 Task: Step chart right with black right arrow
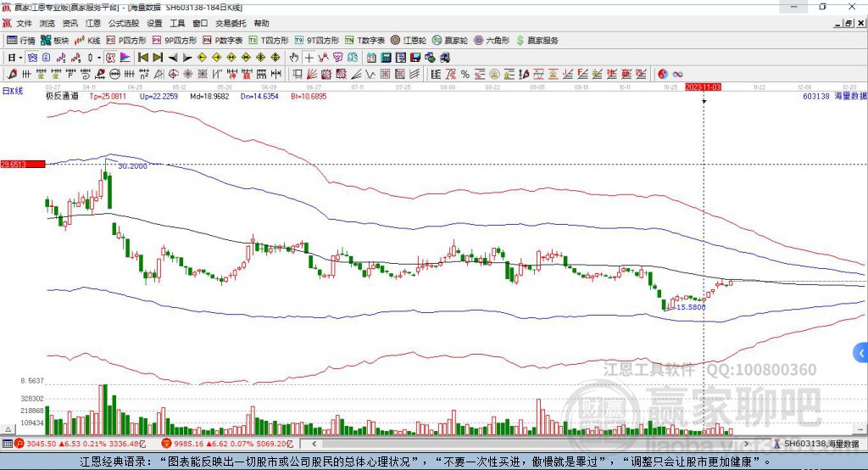click(x=187, y=58)
